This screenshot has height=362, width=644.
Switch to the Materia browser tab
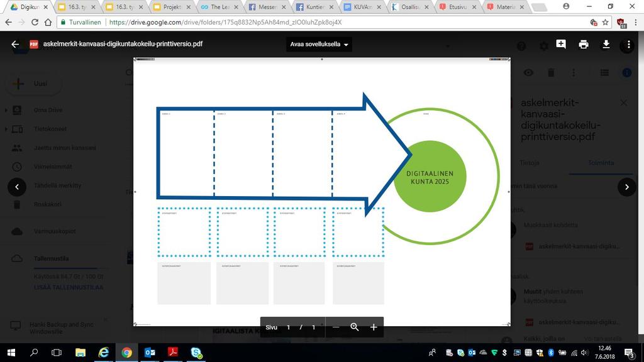click(505, 7)
